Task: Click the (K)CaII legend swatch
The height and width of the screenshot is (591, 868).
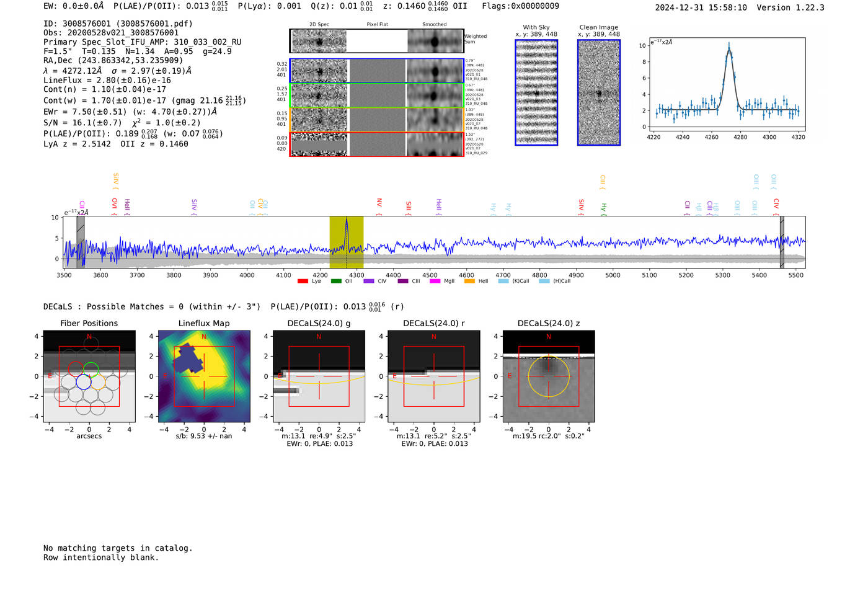Action: (x=503, y=282)
